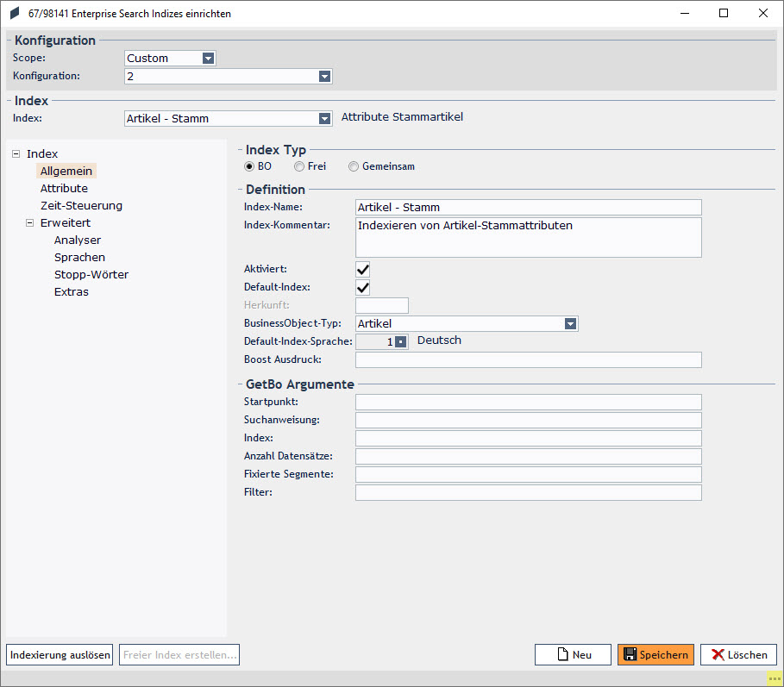Select the BO index type radio button

(249, 166)
